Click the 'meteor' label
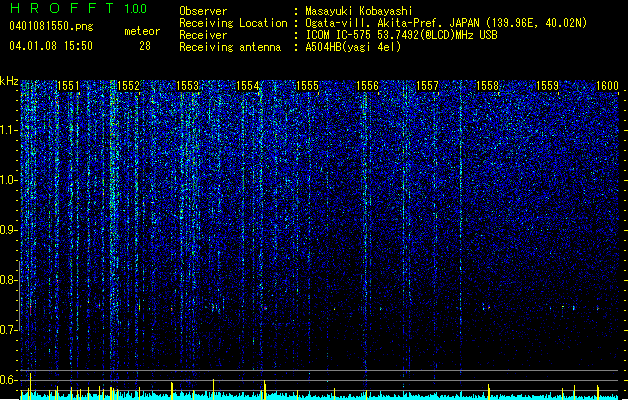The width and height of the screenshot is (629, 400). point(142,31)
